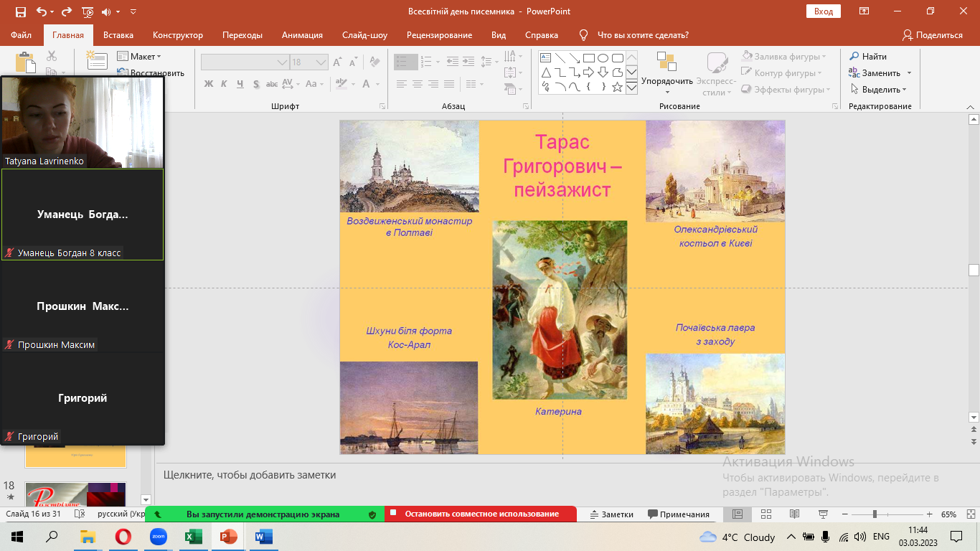
Task: Align text left in paragraph group
Action: pyautogui.click(x=402, y=84)
